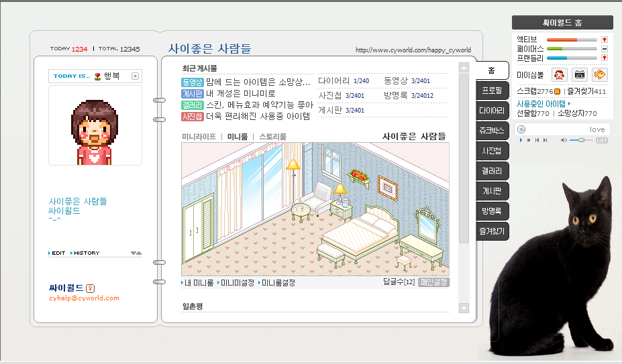
Task: Click 다이어리 1/240 counter
Action: coord(344,81)
